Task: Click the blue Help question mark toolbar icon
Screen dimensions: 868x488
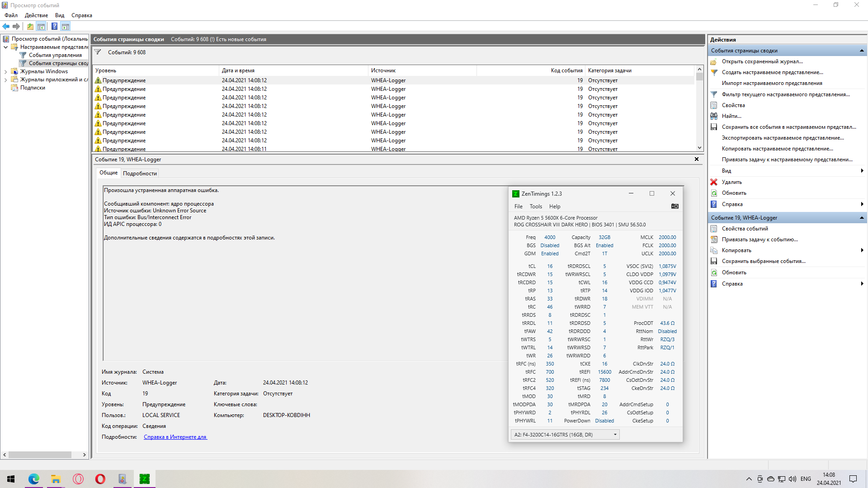Action: coord(54,26)
